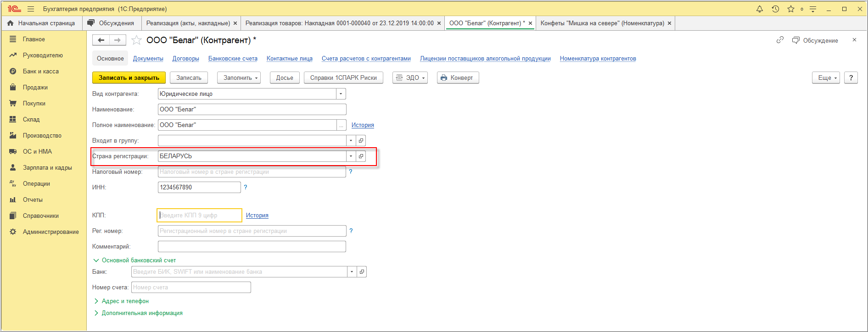Click the back arrow navigation button
The width and height of the screenshot is (868, 332).
101,40
